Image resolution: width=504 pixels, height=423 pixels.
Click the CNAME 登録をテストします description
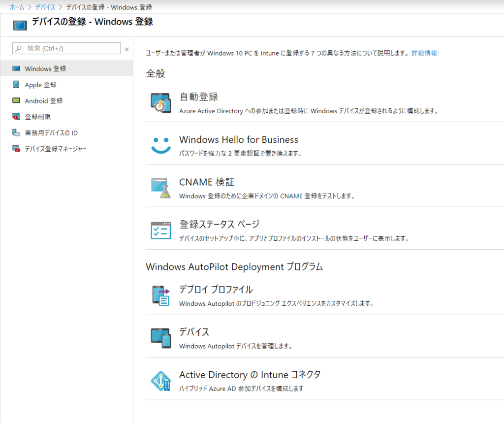click(x=267, y=196)
